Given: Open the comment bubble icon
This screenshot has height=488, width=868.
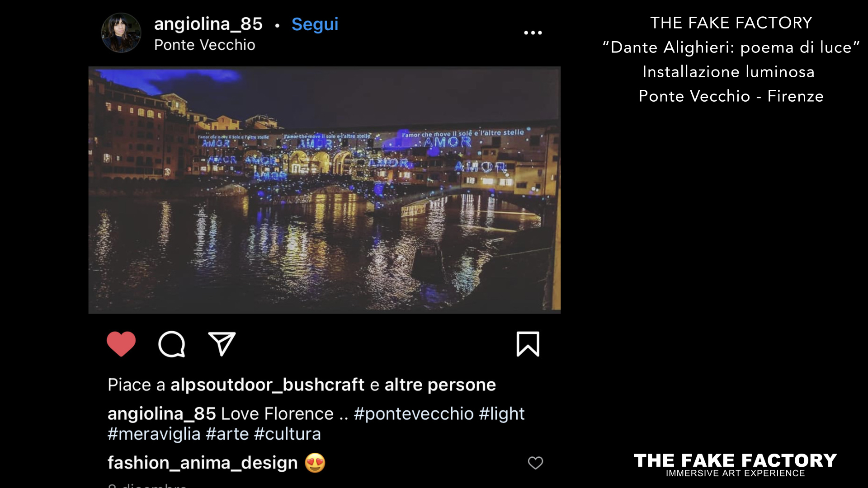Looking at the screenshot, I should [x=172, y=344].
